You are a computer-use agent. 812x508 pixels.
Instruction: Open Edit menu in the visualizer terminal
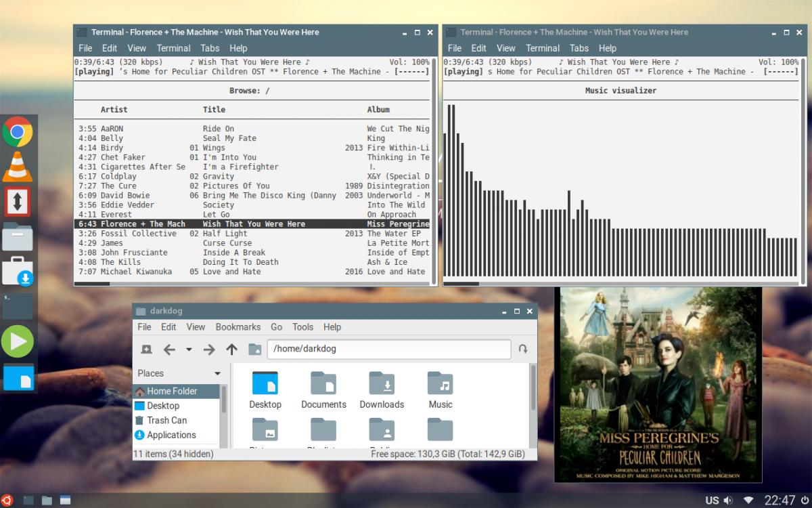[478, 48]
